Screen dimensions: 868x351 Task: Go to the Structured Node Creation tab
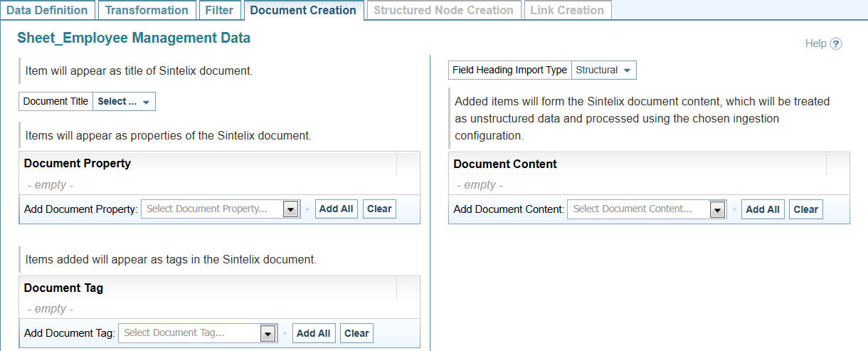point(443,10)
